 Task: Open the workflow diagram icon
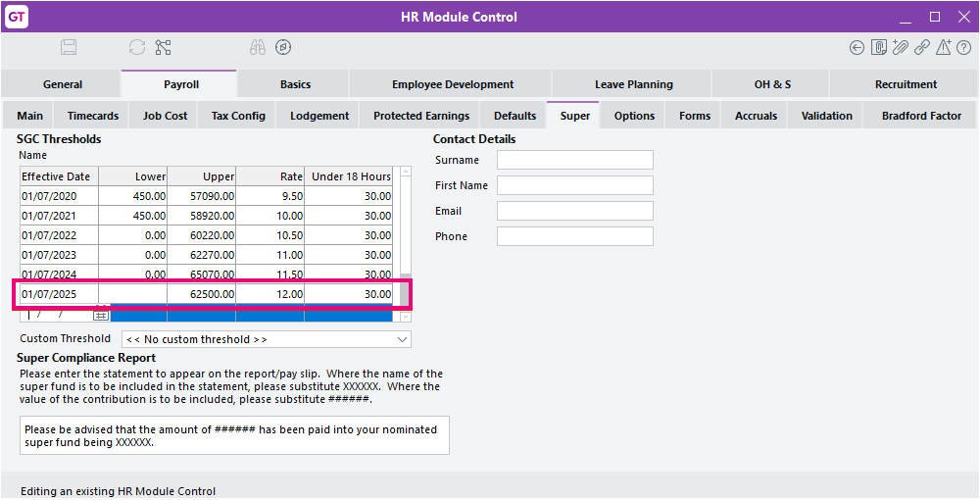click(163, 47)
